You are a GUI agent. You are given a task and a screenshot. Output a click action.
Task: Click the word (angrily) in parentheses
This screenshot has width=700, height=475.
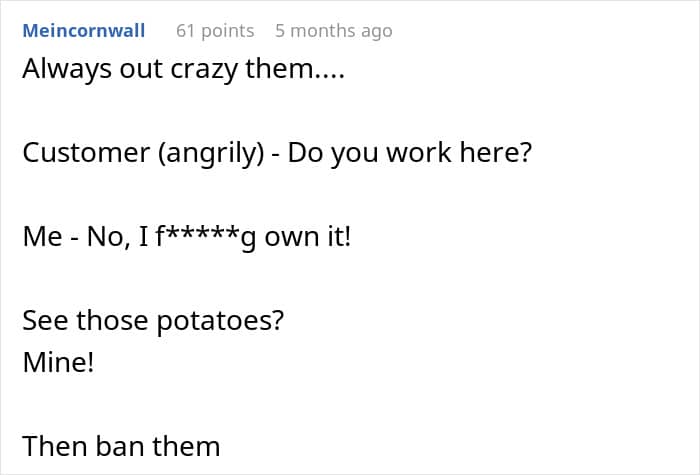coord(211,154)
